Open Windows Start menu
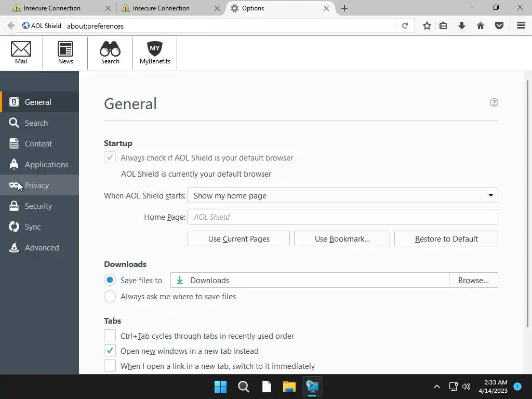The image size is (532, 399). click(x=220, y=387)
